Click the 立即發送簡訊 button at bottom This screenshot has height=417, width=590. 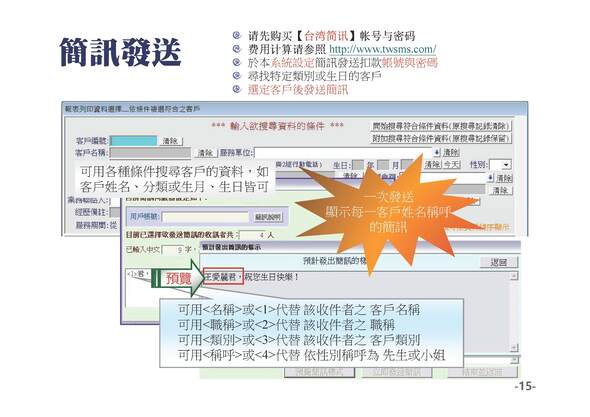(x=397, y=372)
